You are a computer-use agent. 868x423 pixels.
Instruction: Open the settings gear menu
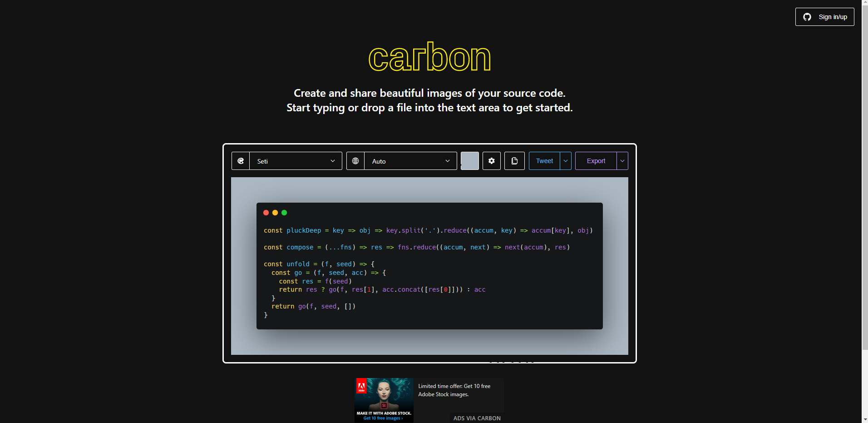(x=492, y=161)
